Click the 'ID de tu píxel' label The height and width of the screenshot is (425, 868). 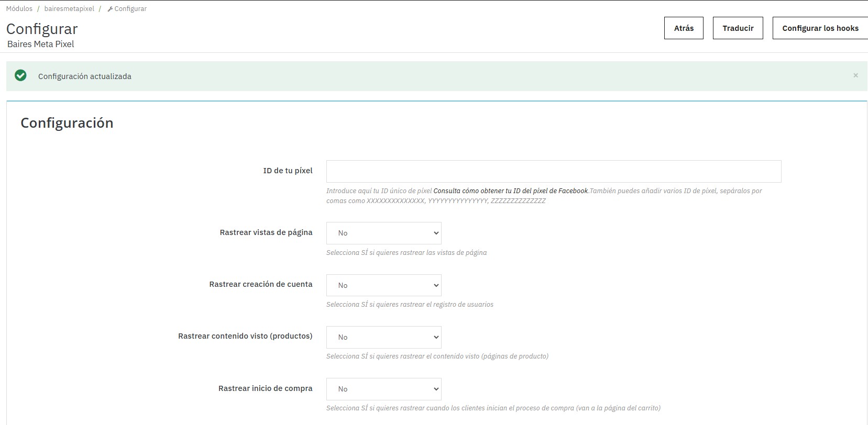(288, 171)
